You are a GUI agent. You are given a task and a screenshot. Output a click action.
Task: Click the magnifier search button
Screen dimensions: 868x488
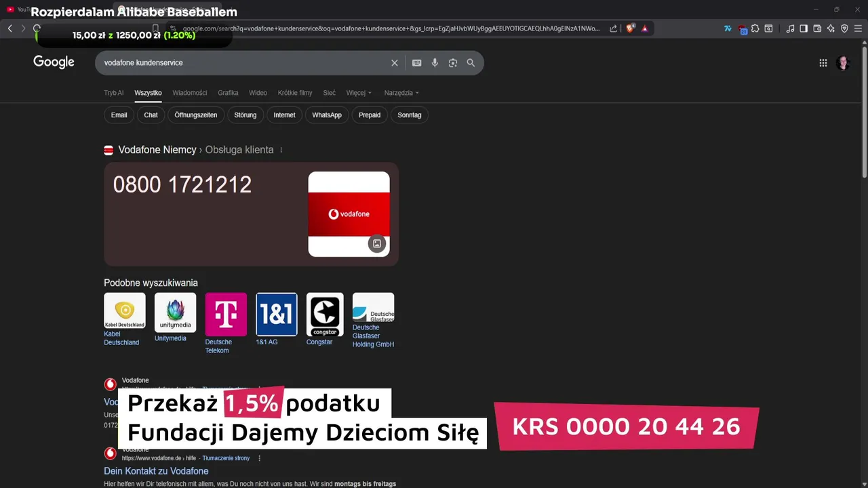click(471, 62)
